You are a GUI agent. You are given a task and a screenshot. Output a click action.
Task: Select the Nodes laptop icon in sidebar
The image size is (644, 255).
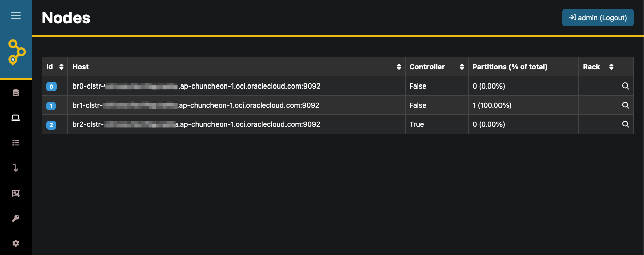click(x=16, y=118)
